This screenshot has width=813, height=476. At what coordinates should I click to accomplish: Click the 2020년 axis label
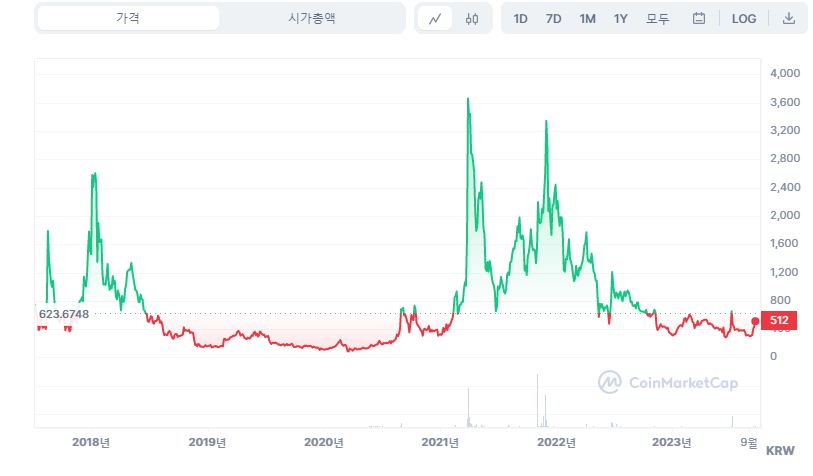pos(324,442)
